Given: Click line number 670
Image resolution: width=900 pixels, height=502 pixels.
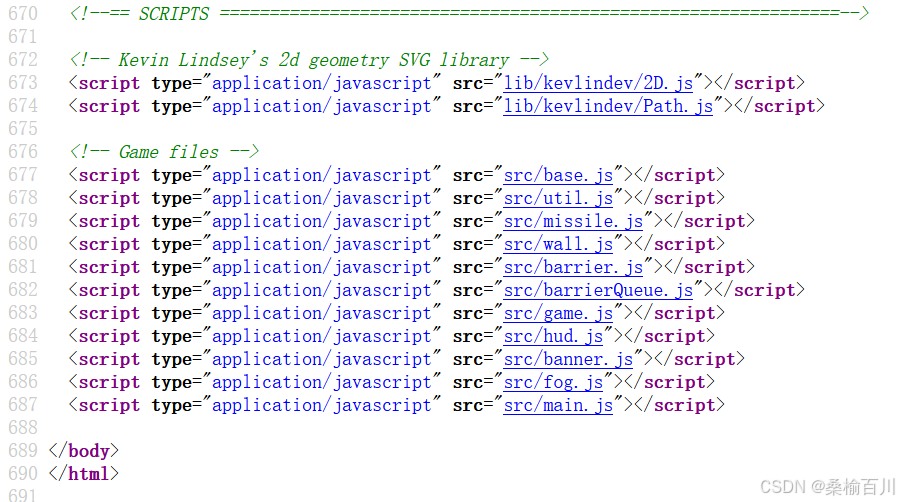Looking at the screenshot, I should (23, 13).
